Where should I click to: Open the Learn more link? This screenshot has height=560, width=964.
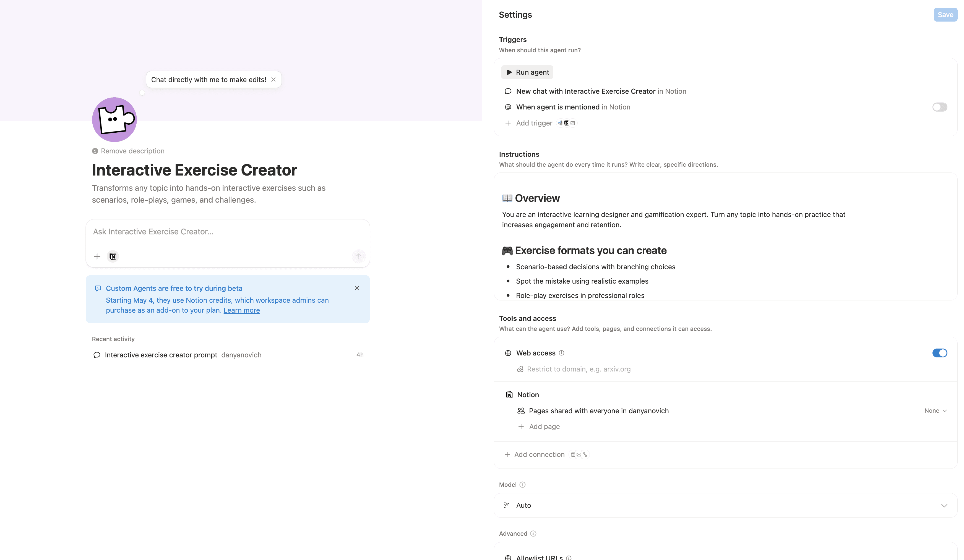coord(241,310)
